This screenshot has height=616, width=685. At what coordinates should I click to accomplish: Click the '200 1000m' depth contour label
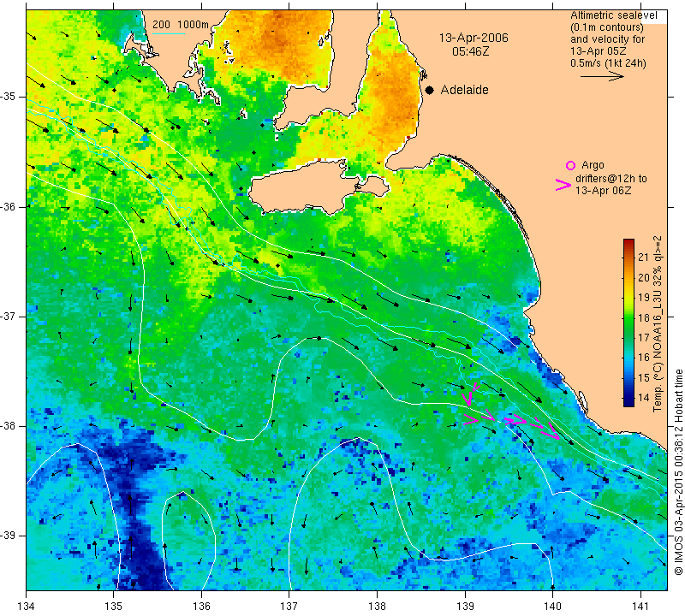tap(181, 25)
